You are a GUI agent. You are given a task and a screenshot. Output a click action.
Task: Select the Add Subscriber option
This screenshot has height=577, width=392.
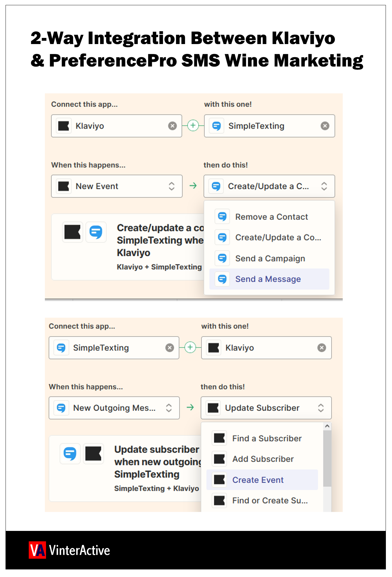pos(263,459)
